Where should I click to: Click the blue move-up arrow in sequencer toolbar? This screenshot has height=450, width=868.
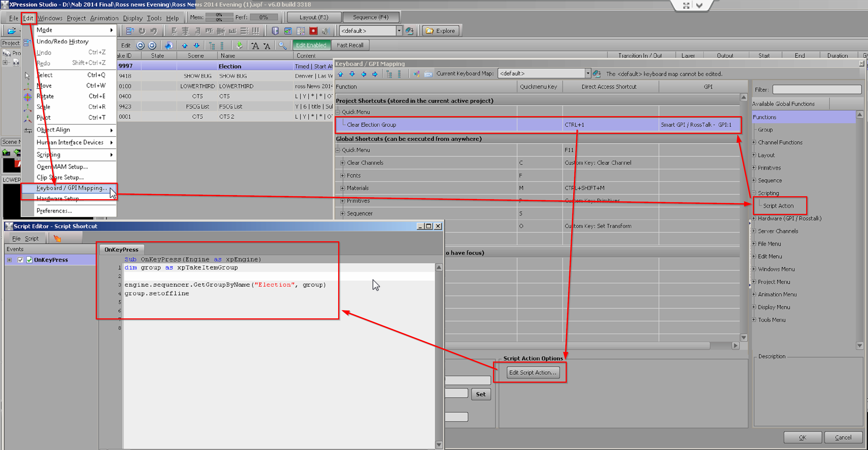[185, 45]
